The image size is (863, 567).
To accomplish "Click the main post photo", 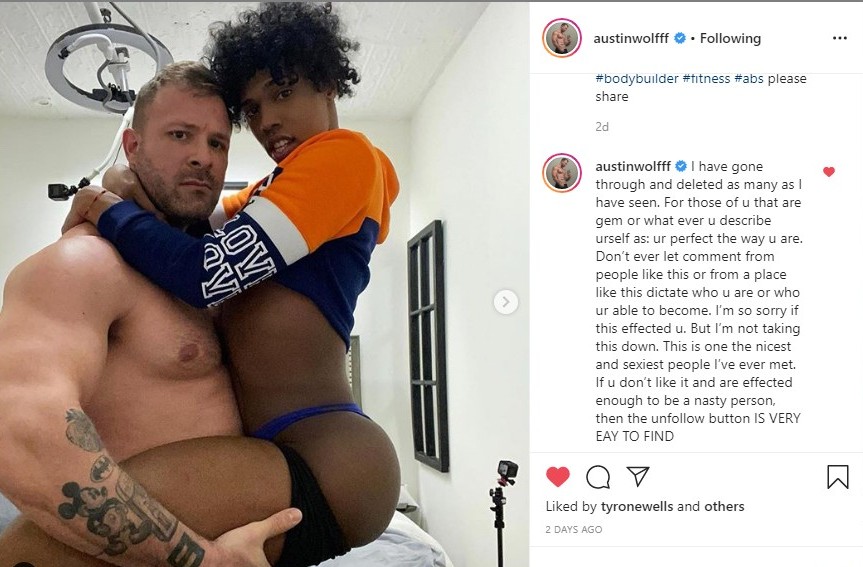I will [264, 284].
